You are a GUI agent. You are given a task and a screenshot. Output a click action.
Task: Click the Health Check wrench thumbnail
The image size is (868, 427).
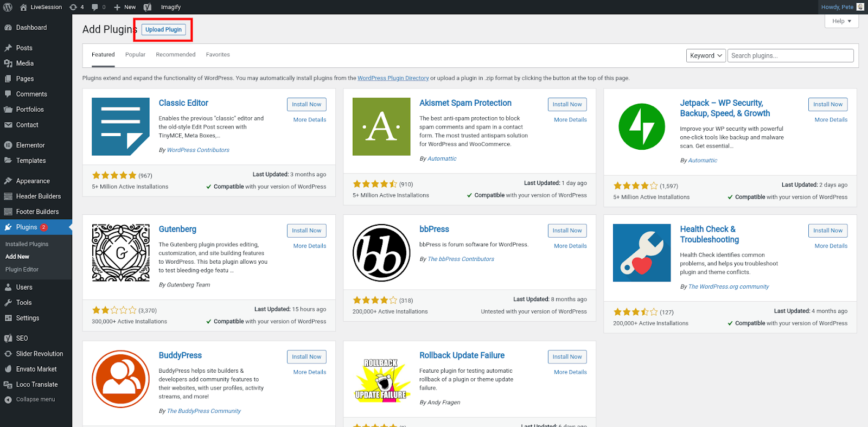(642, 253)
